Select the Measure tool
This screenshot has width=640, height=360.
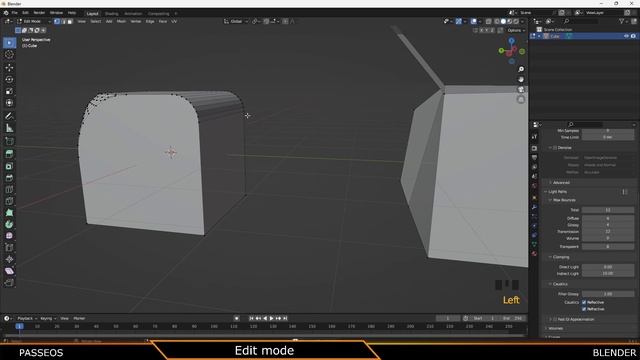point(9,128)
